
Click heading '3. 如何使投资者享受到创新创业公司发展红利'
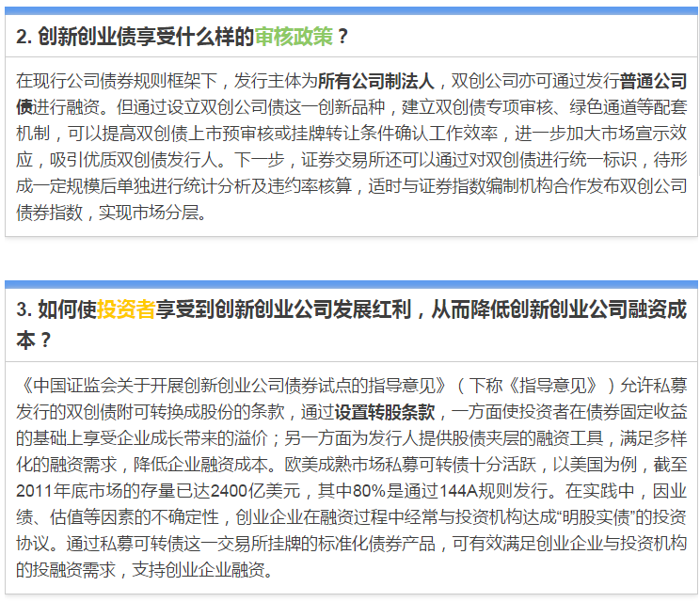tap(214, 309)
